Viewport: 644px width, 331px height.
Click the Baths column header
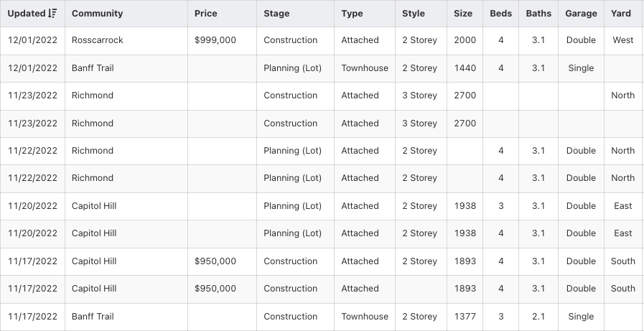538,14
